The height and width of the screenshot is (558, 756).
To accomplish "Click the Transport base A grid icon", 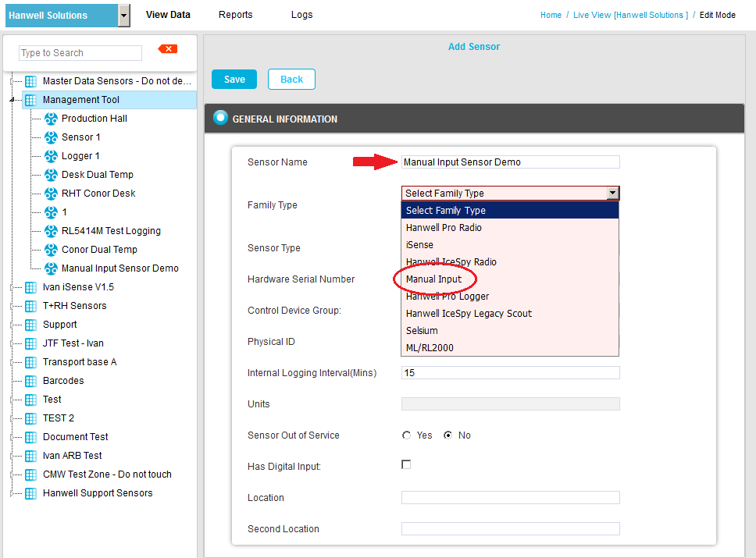I will 31,362.
